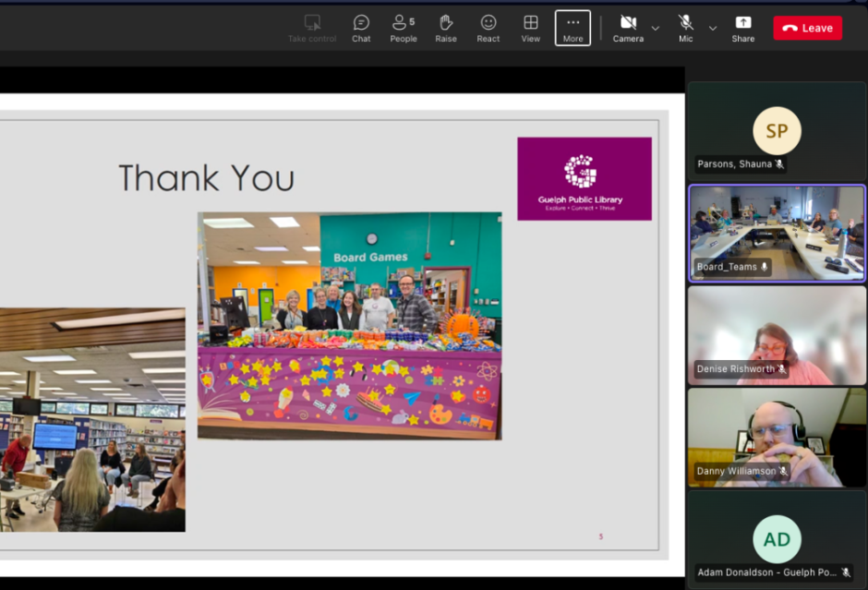
Task: Leave the meeting
Action: click(x=807, y=28)
